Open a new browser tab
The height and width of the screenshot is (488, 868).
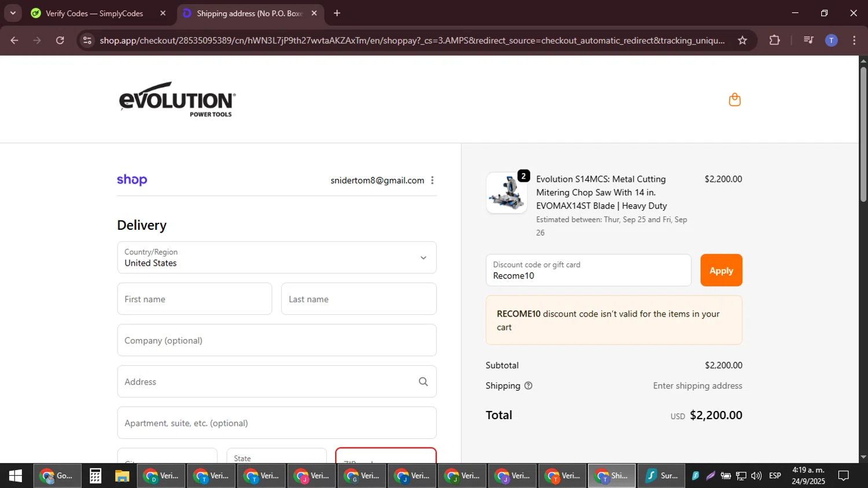(x=337, y=13)
